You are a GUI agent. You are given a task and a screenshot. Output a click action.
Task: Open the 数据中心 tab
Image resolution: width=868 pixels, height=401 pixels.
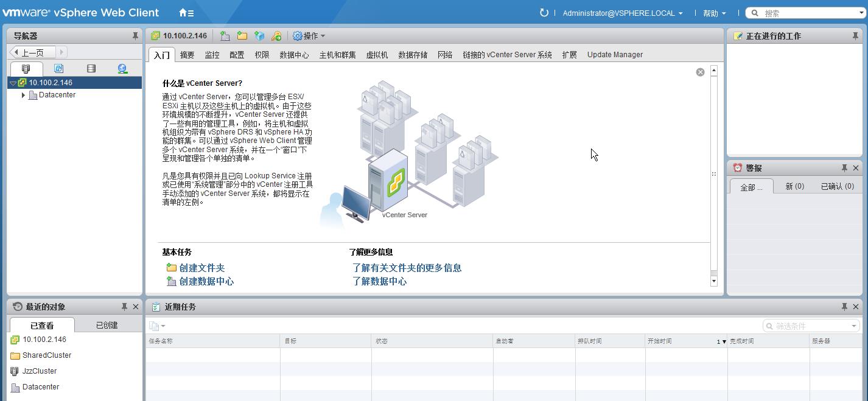pos(294,55)
